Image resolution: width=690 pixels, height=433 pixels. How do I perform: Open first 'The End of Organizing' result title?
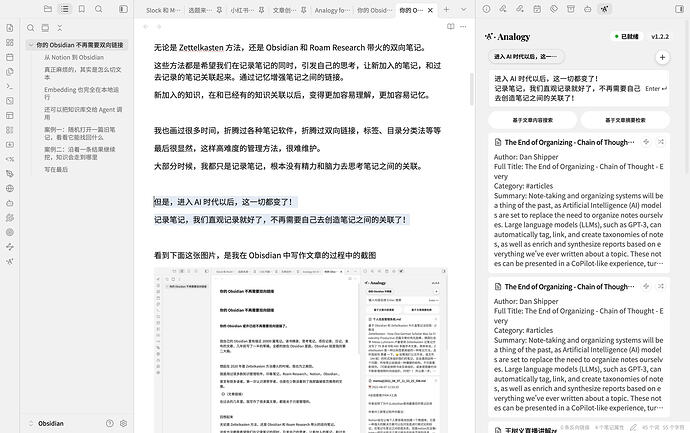click(x=569, y=142)
